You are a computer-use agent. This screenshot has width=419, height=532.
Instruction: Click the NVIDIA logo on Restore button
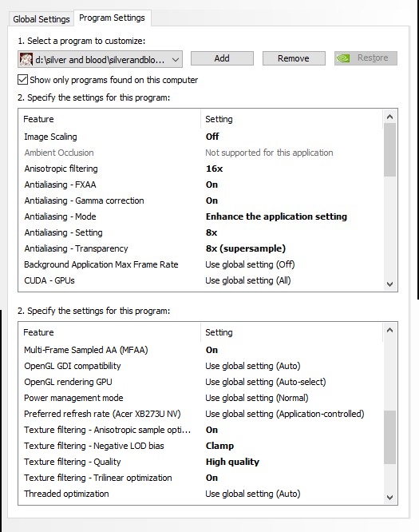pyautogui.click(x=343, y=58)
